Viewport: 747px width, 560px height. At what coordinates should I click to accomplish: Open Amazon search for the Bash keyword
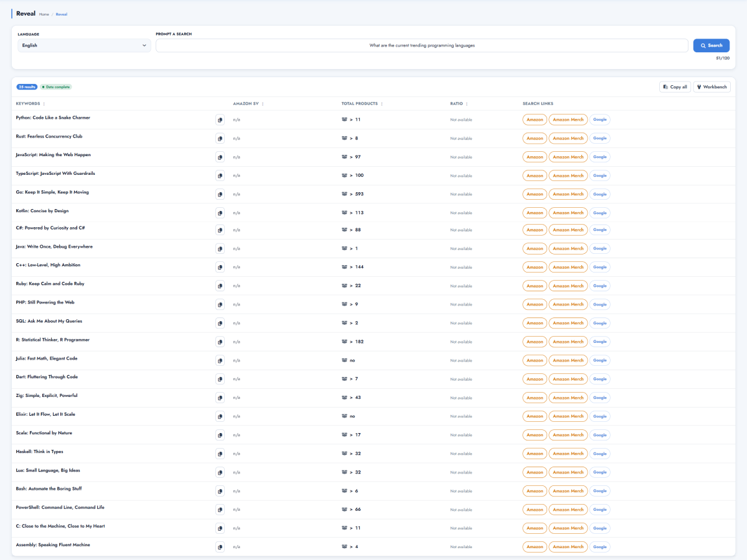[535, 491]
